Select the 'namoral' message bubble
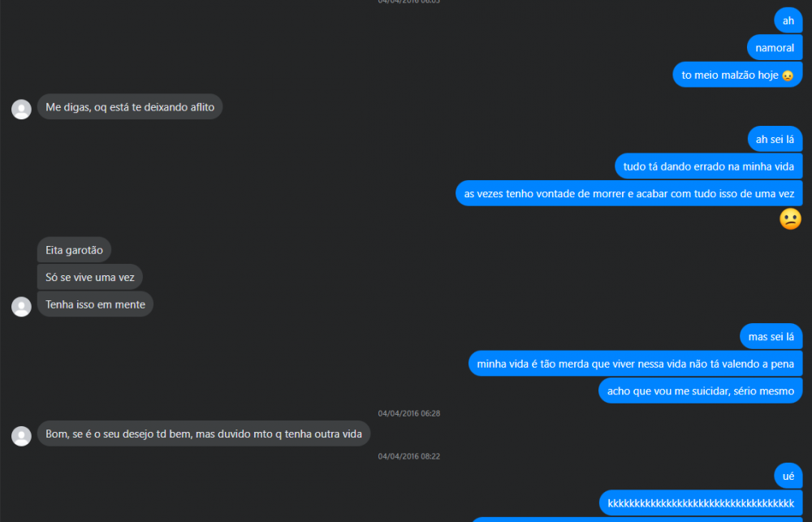This screenshot has height=522, width=812. 775,48
